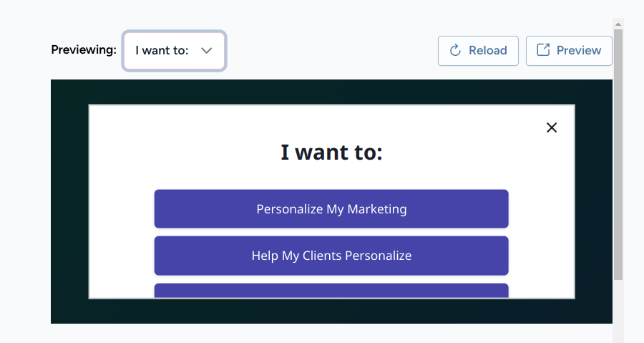This screenshot has width=644, height=343.
Task: Click the vertical scrollbar thumb
Action: coord(618,155)
